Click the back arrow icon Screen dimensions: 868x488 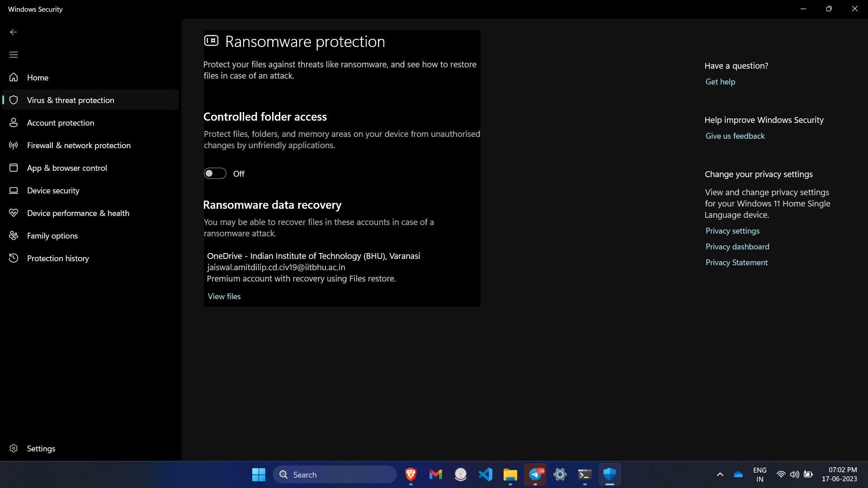[x=14, y=32]
